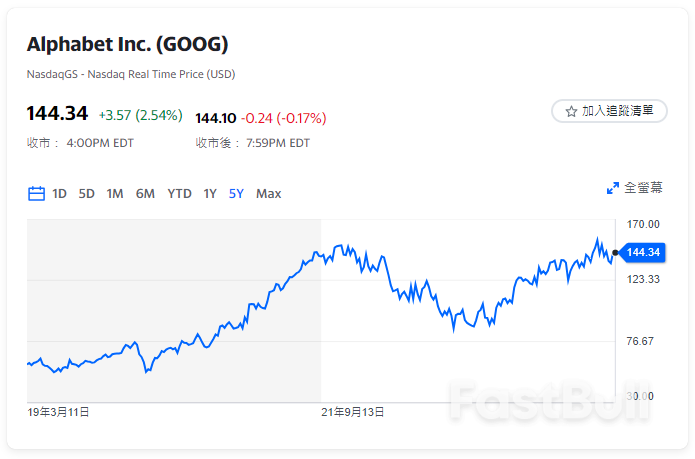Screen dimensions: 695x459
Task: Click the 170.00 y-axis label
Action: [643, 224]
